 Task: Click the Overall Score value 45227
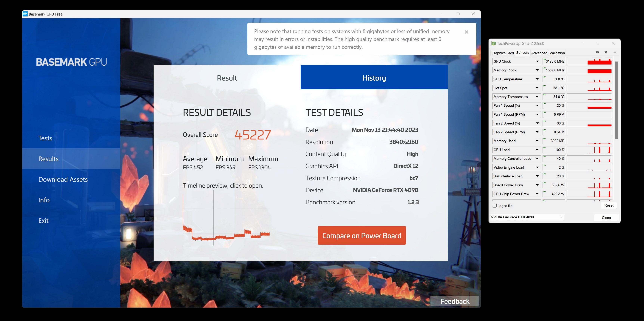click(x=253, y=135)
